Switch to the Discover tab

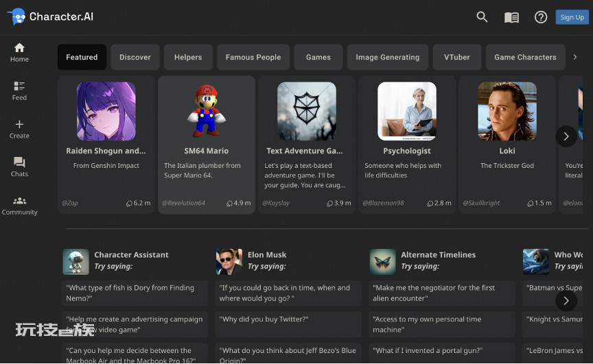click(x=135, y=57)
